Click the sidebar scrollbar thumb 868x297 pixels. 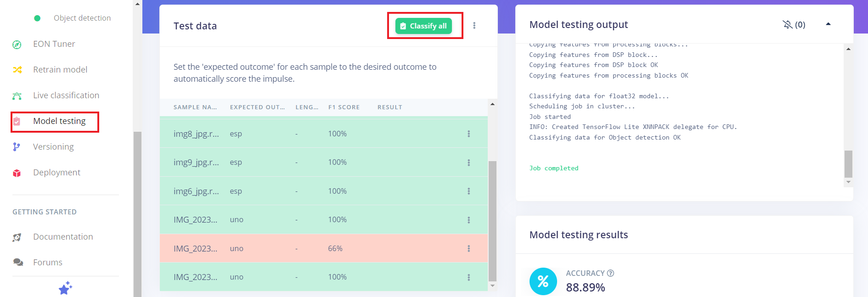137,214
